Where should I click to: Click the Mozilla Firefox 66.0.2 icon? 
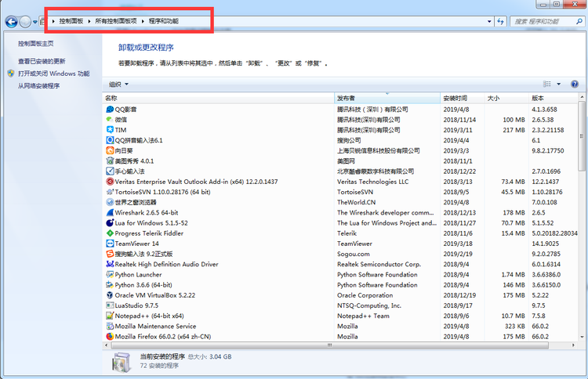[110, 336]
